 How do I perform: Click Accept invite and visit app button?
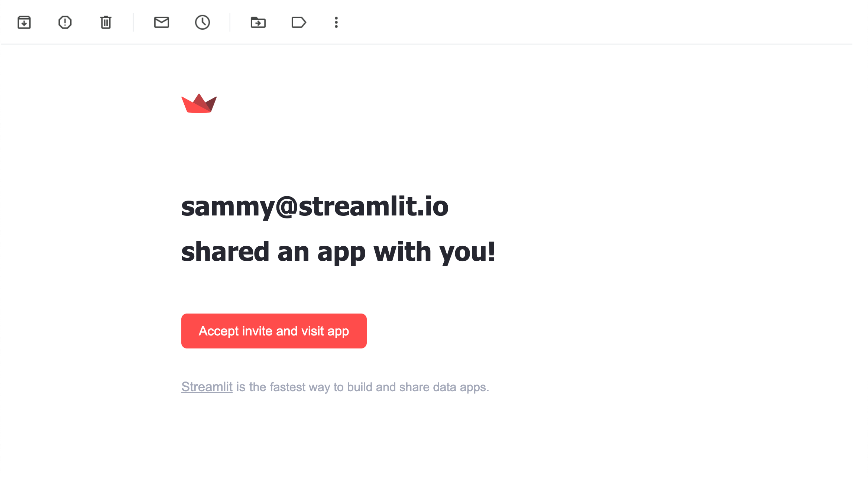274,331
